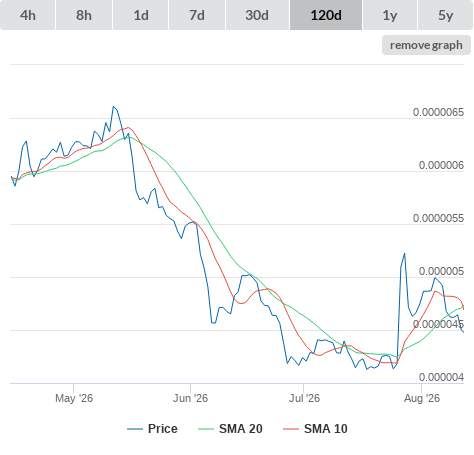
Task: Click the Jun '26 axis label
Action: (190, 398)
